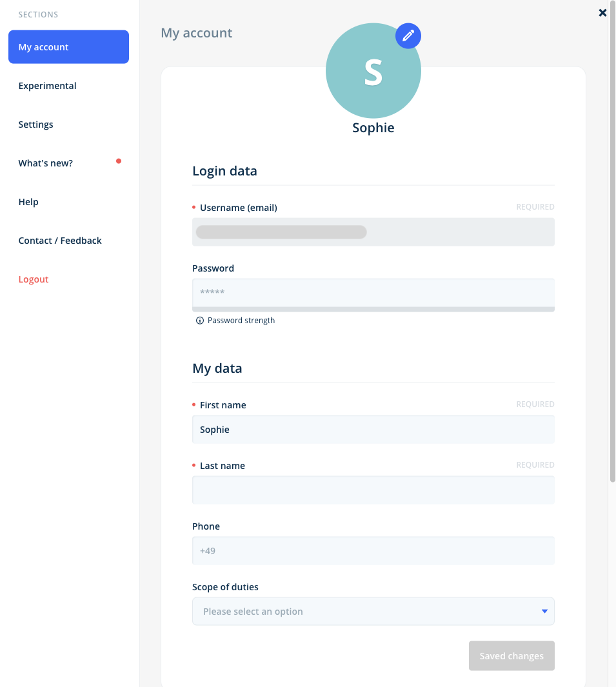Click the SECTIONS sidebar header
Viewport: 616px width, 687px height.
pyautogui.click(x=38, y=14)
